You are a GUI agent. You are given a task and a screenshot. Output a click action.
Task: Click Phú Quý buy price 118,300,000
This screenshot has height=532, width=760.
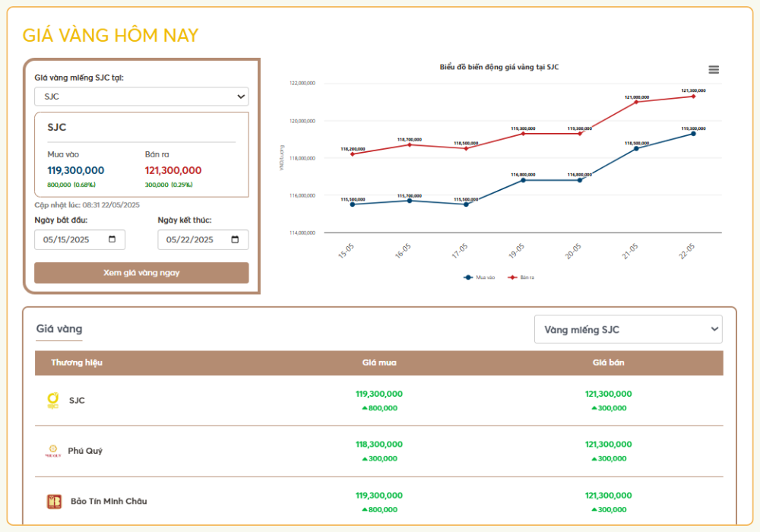click(379, 445)
